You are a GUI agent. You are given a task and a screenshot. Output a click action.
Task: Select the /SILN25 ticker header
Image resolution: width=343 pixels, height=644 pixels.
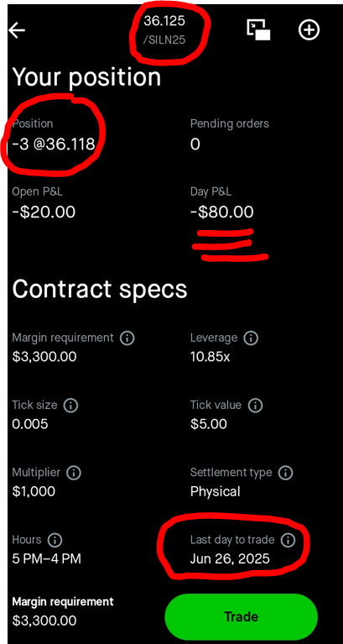tap(164, 41)
